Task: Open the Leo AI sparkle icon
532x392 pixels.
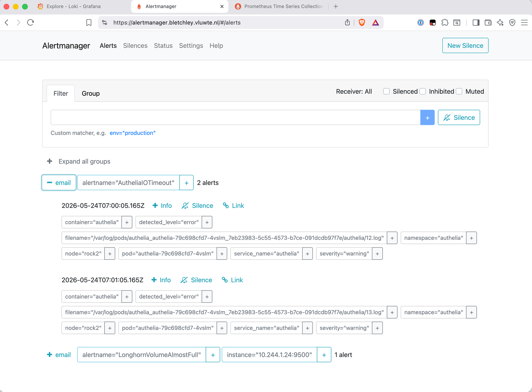Action: [500, 23]
